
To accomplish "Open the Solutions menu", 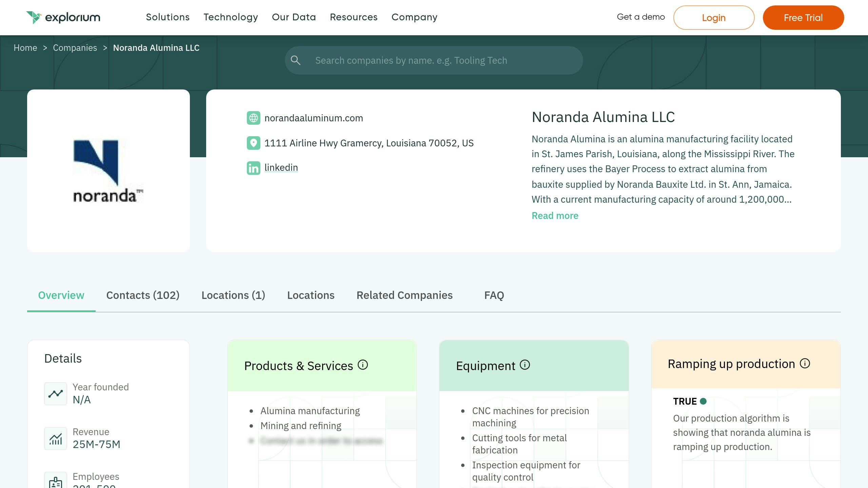I will tap(168, 17).
